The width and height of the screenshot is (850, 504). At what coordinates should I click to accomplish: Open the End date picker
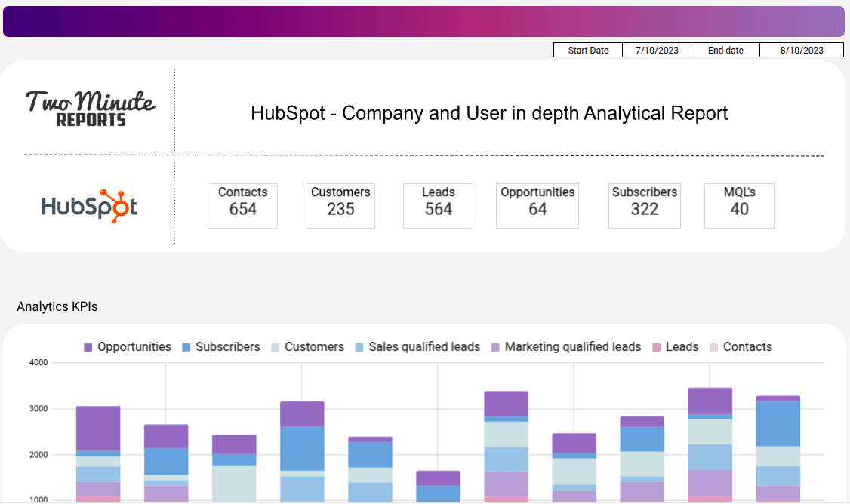coord(725,50)
